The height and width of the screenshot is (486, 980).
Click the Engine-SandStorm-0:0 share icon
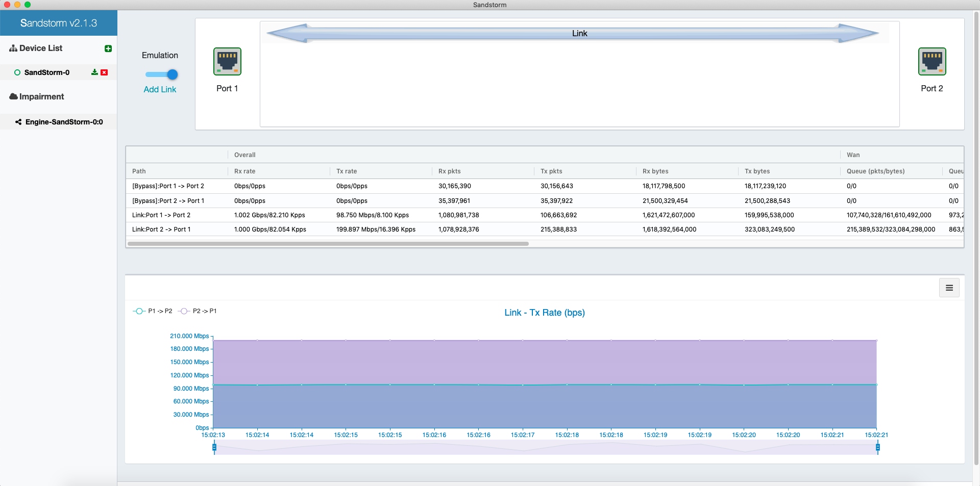(18, 122)
